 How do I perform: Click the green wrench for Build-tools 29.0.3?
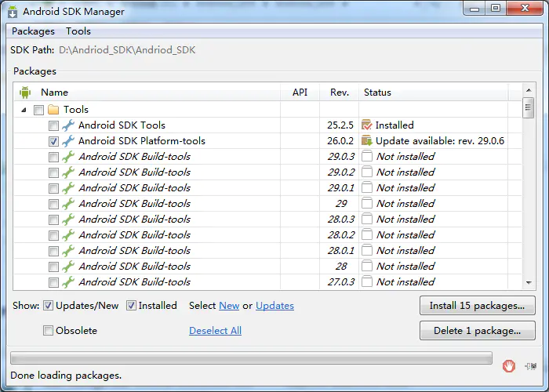click(x=68, y=157)
